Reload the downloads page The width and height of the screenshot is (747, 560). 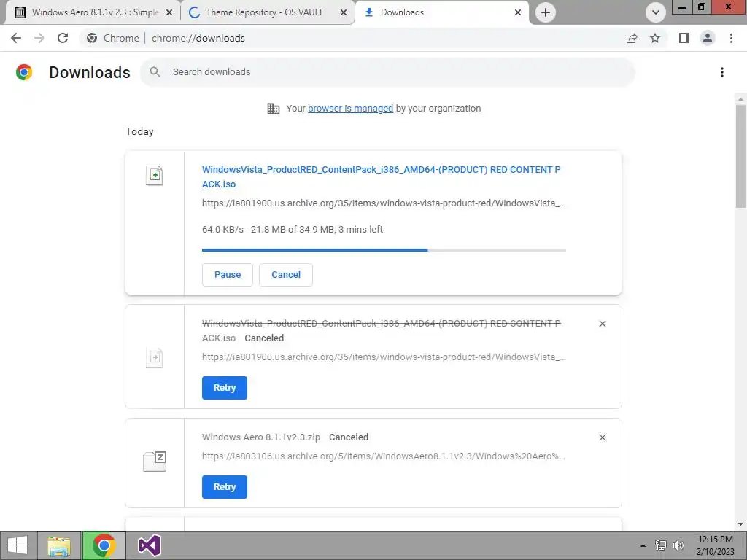click(x=63, y=38)
